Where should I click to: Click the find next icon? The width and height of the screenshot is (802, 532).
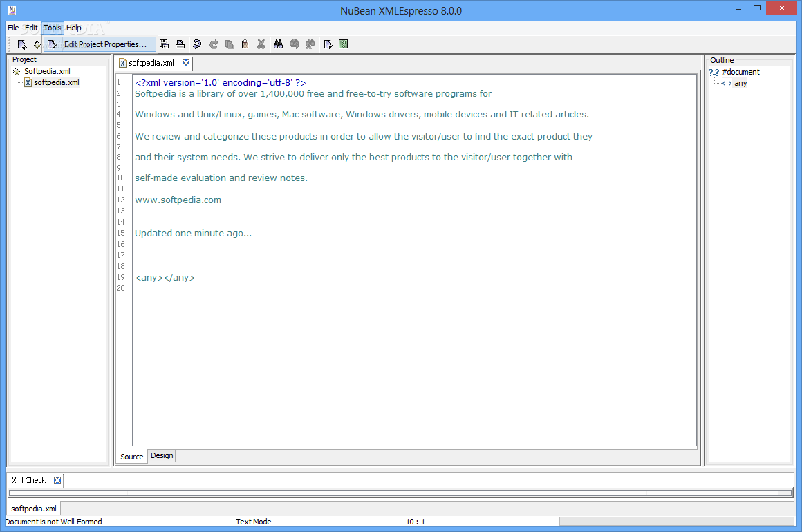pyautogui.click(x=310, y=44)
